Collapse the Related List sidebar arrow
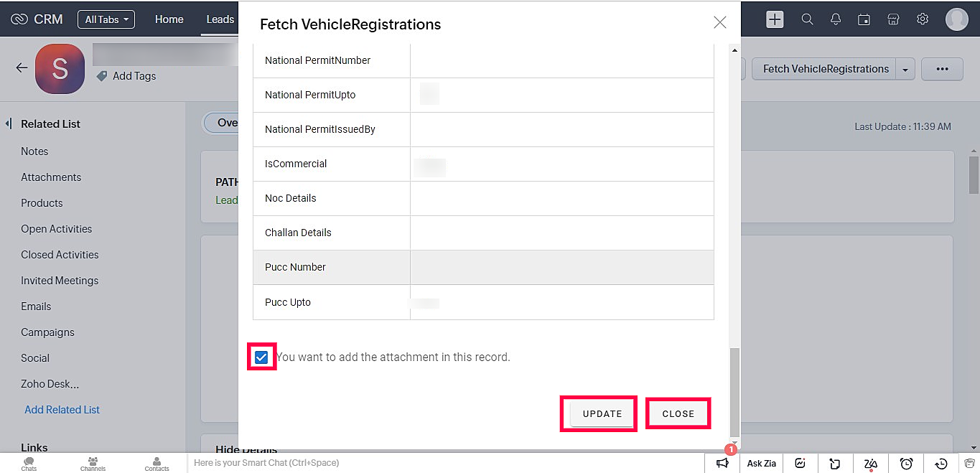The width and height of the screenshot is (980, 473). point(8,123)
